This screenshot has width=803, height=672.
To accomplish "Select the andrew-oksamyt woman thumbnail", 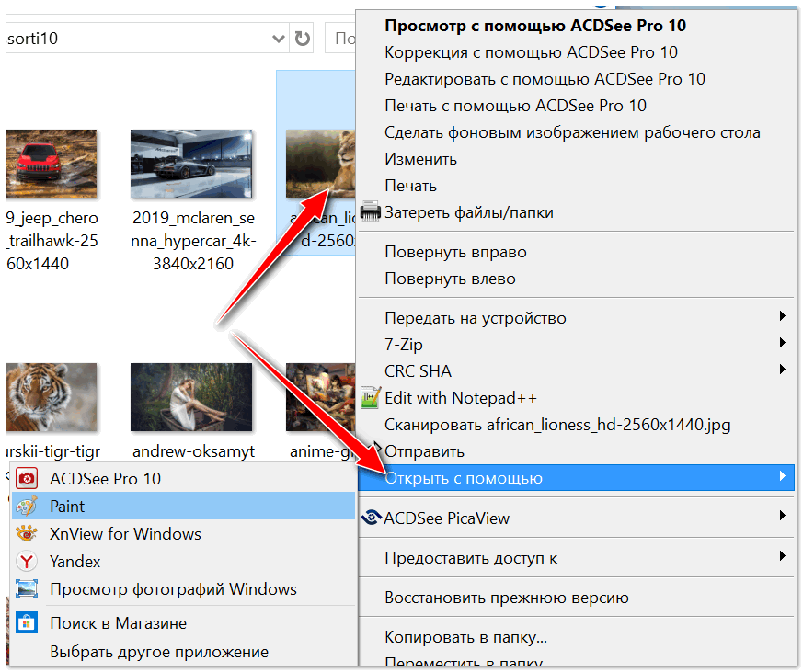I will pyautogui.click(x=191, y=397).
